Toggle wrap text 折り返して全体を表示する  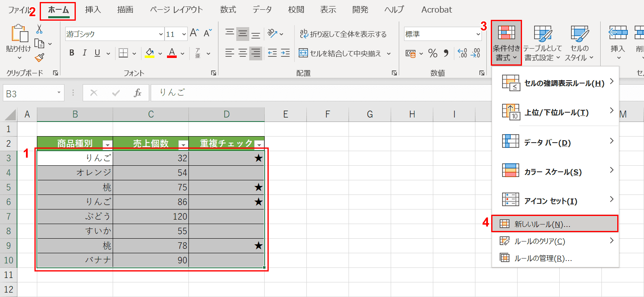(x=343, y=34)
